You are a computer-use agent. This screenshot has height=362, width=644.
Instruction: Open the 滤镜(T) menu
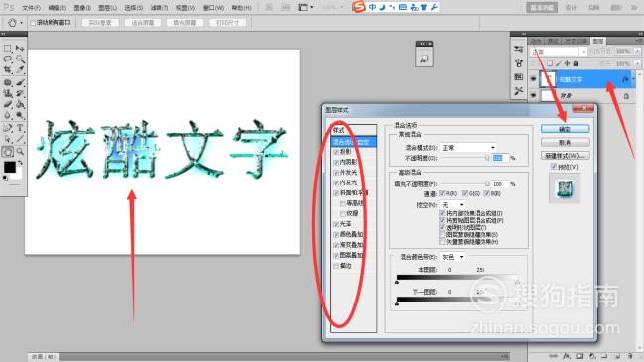click(x=160, y=7)
